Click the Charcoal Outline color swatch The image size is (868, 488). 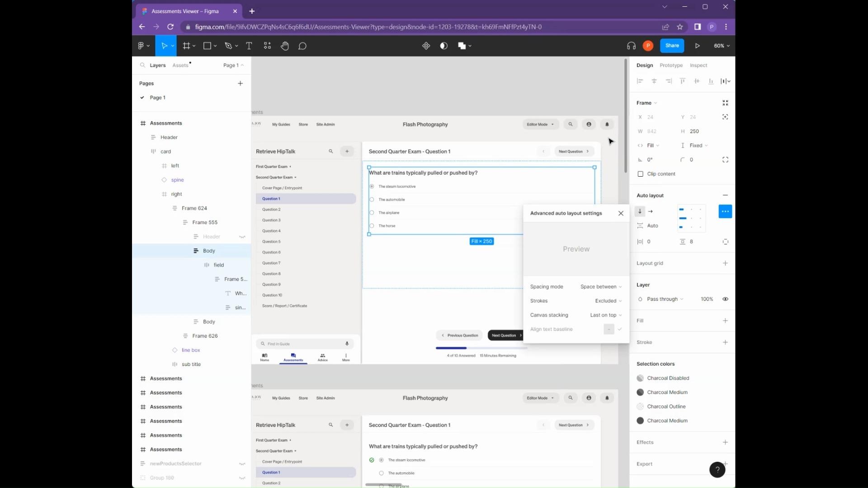[640, 407]
